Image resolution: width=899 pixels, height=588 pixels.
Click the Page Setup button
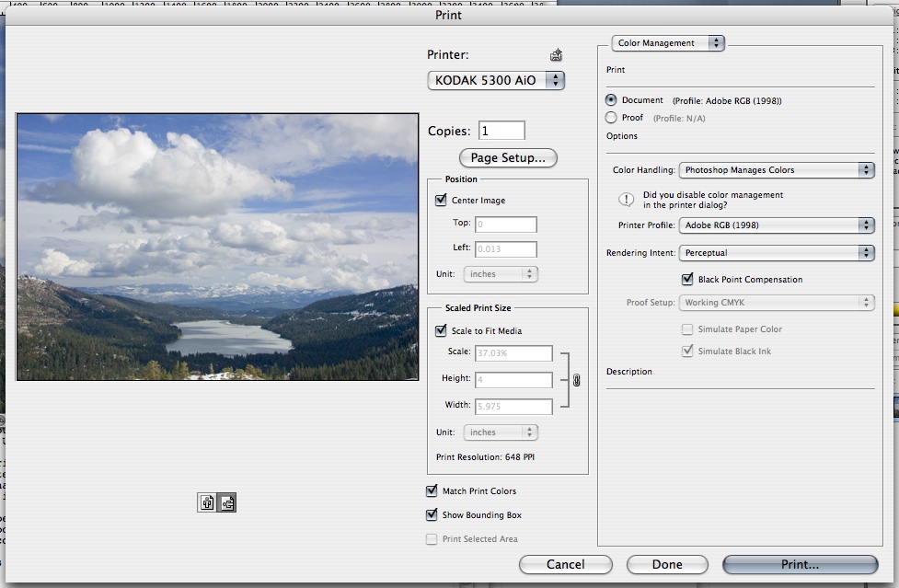tap(508, 158)
